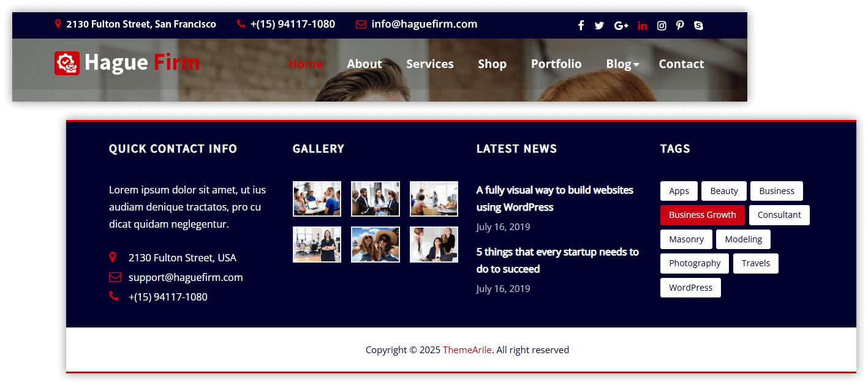Open the ThemeArile copyright link

467,350
